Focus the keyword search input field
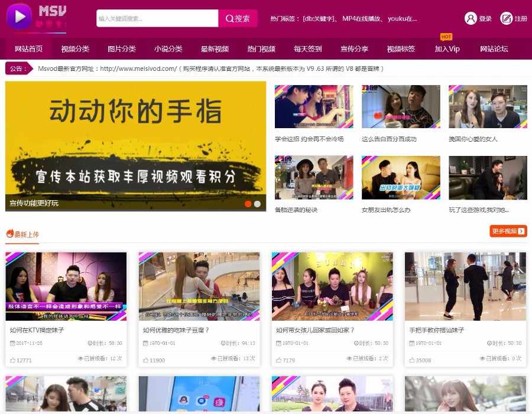Viewport: 532px width, 414px height. 157,18
